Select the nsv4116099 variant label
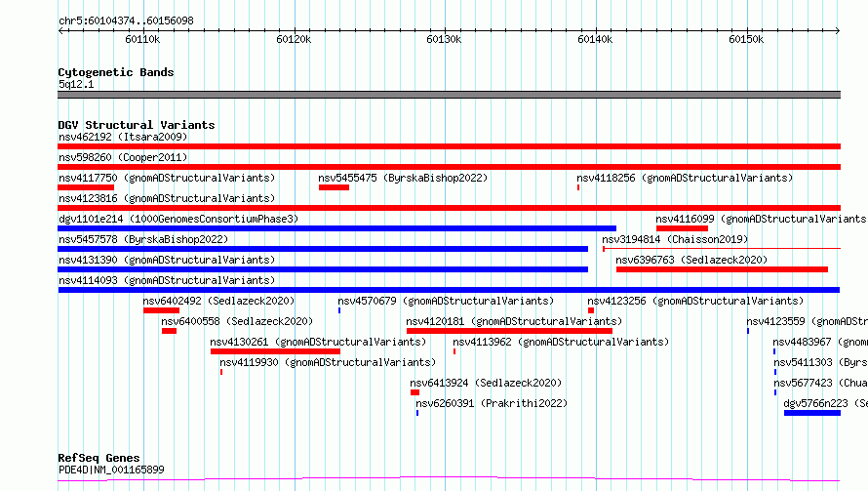The image size is (868, 491). tap(762, 219)
